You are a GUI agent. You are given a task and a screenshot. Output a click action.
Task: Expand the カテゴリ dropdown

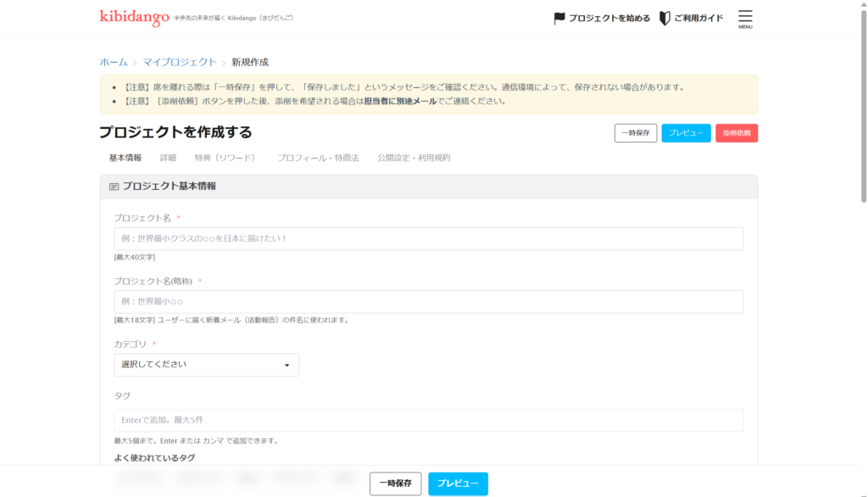[x=206, y=365]
